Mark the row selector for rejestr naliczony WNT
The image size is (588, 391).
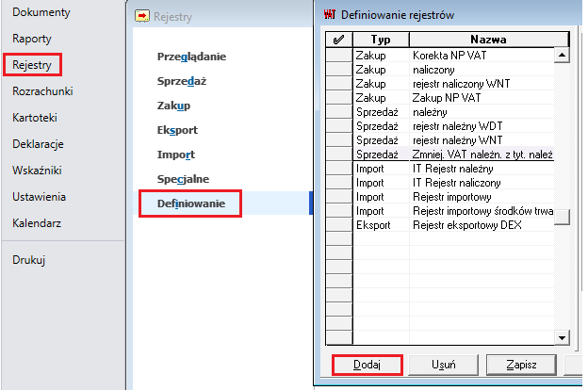pyautogui.click(x=339, y=83)
